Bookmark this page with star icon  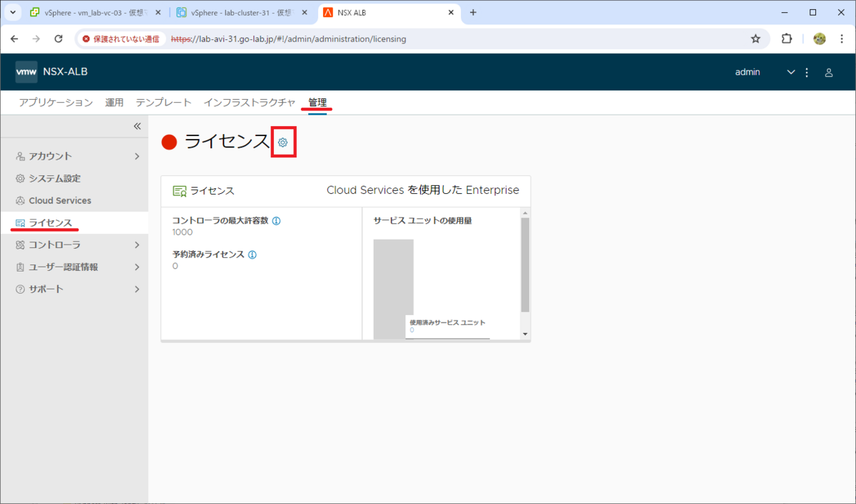point(755,38)
